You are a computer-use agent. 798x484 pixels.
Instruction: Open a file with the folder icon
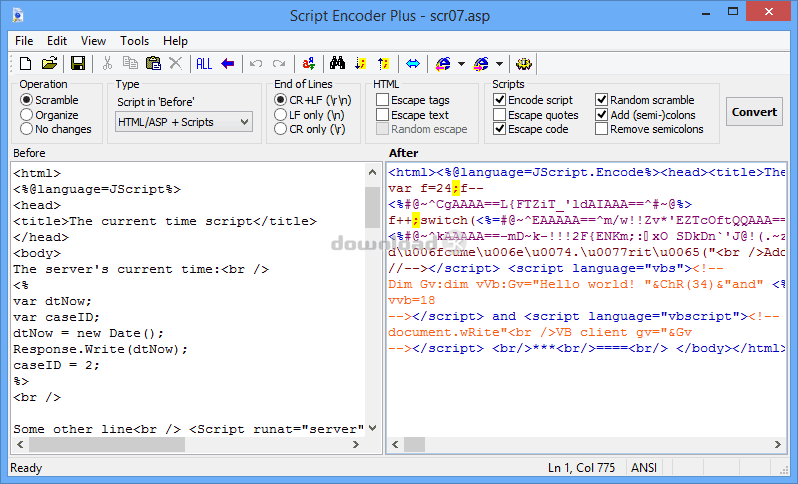tap(49, 64)
